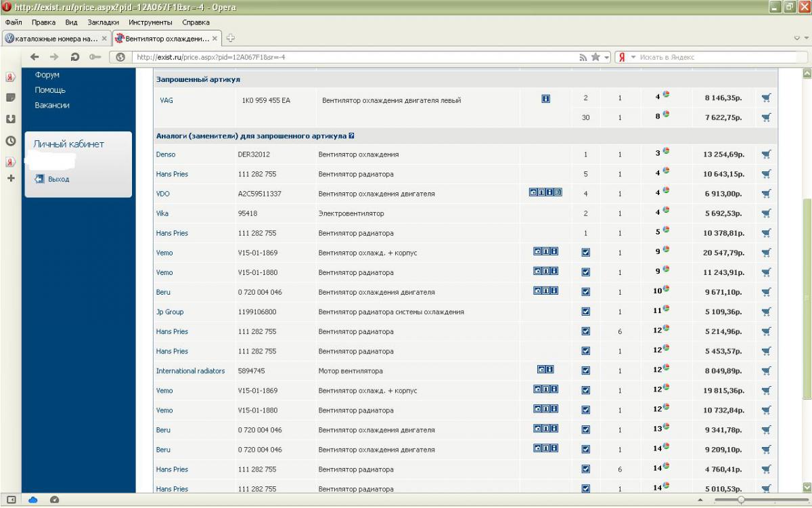Add VAG 8 146,35р. fan to cart
The height and width of the screenshot is (508, 812).
(766, 98)
